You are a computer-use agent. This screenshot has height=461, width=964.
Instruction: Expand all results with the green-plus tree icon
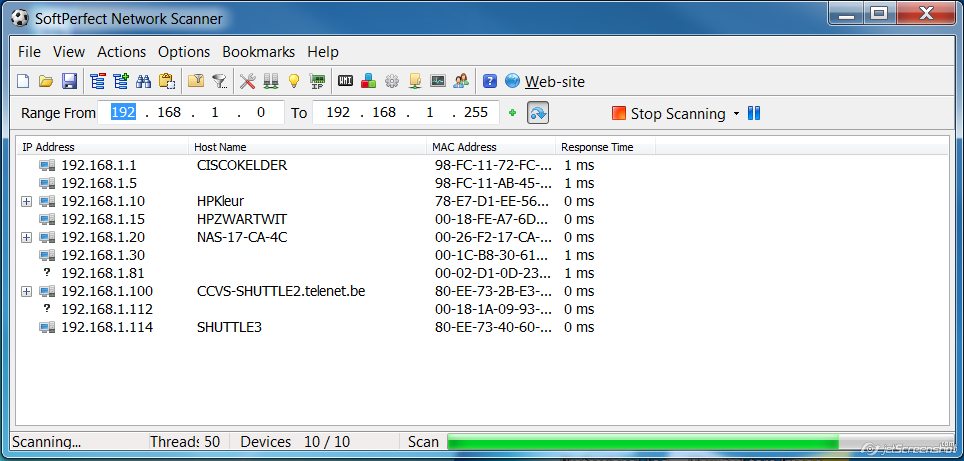pos(121,81)
